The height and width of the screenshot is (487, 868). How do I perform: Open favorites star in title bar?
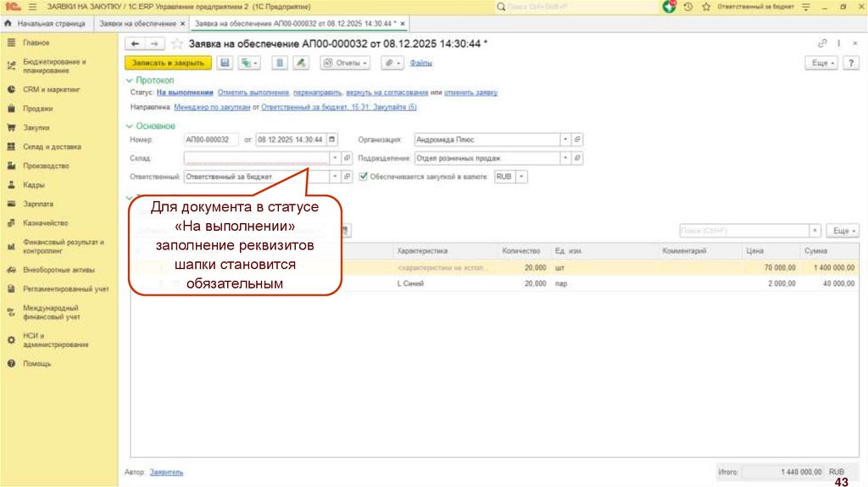pyautogui.click(x=706, y=7)
